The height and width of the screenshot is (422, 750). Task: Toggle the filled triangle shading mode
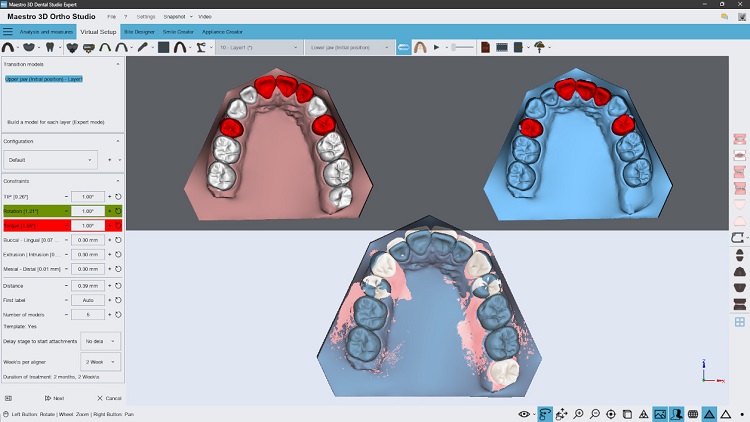[709, 414]
